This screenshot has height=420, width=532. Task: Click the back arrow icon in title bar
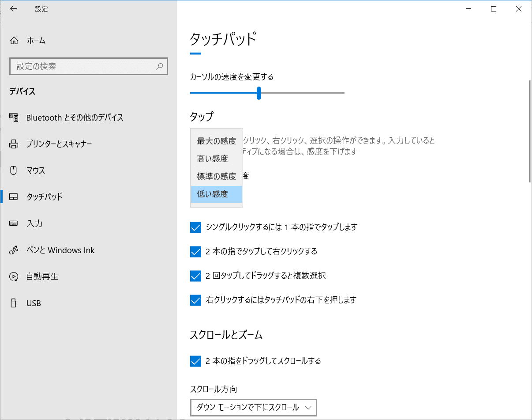click(x=13, y=9)
